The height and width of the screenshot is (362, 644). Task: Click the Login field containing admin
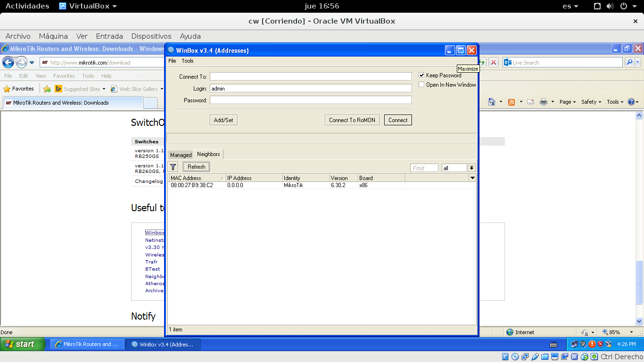pos(311,88)
